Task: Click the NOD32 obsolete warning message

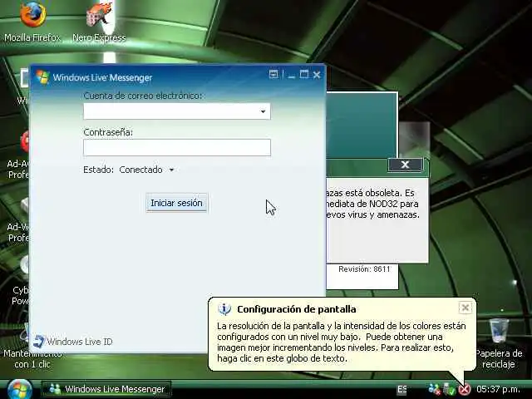Action: tap(372, 204)
